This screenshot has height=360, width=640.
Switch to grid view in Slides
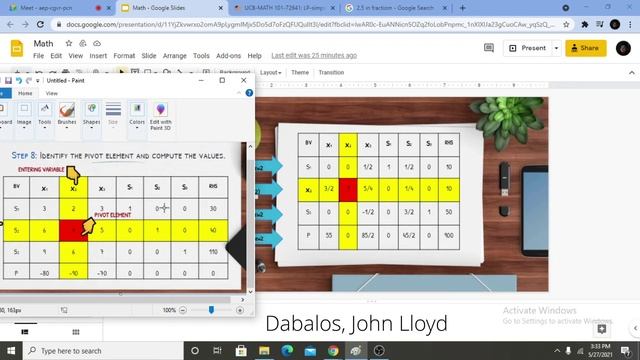pyautogui.click(x=76, y=332)
